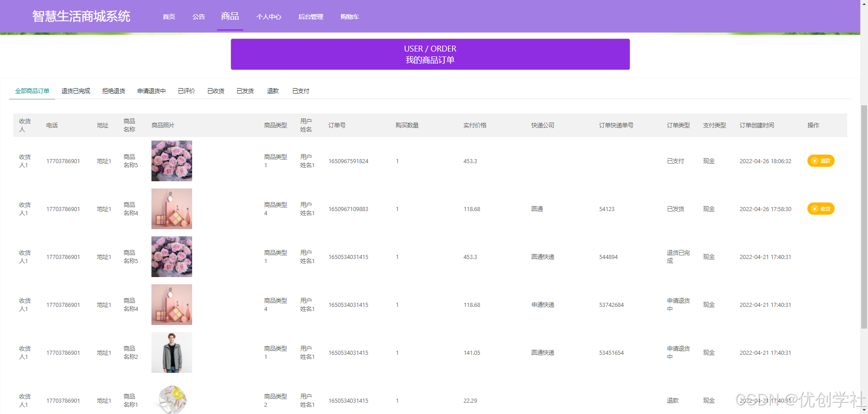This screenshot has width=868, height=414.
Task: View the 已评价 reviewed orders tab
Action: pyautogui.click(x=186, y=90)
